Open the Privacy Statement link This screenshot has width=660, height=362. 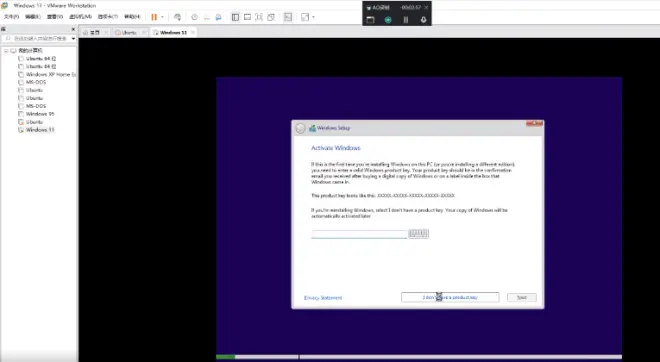(323, 298)
